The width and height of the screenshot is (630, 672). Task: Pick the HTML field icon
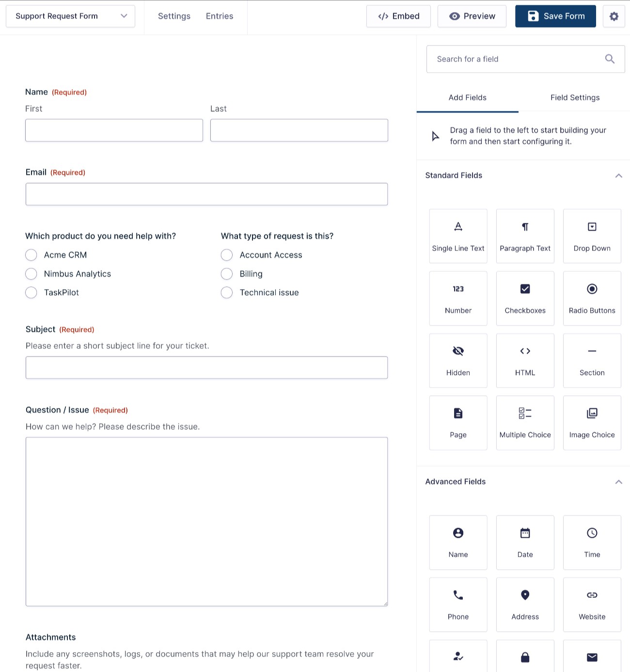(525, 360)
